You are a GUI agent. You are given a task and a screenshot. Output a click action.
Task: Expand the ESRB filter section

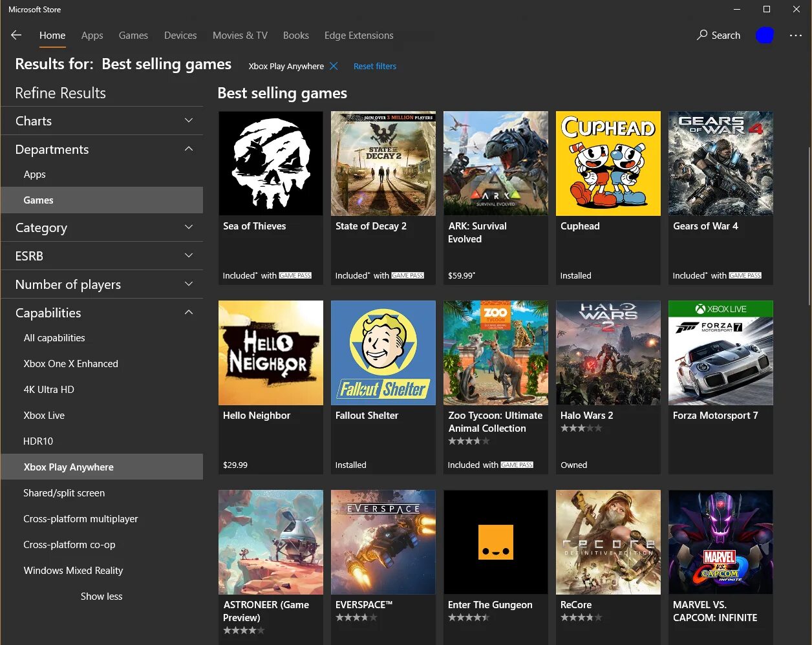102,255
